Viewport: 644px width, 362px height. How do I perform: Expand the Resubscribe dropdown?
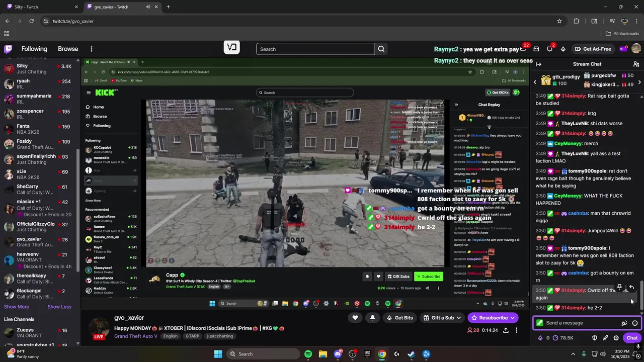pos(513,318)
